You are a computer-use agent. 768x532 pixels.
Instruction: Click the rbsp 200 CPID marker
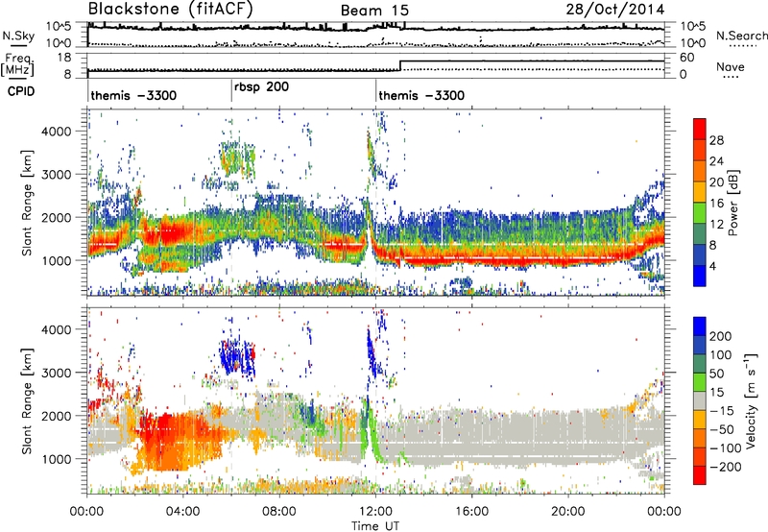261,87
